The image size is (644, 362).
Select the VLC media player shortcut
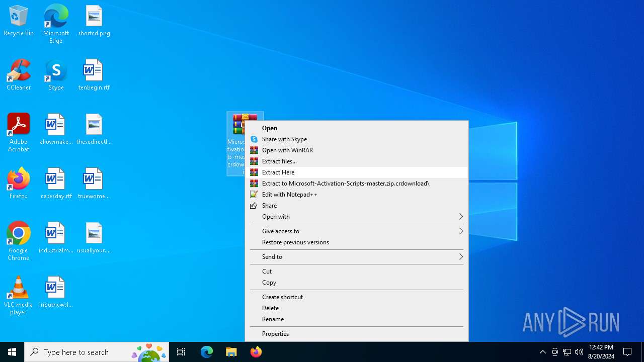coord(19,296)
